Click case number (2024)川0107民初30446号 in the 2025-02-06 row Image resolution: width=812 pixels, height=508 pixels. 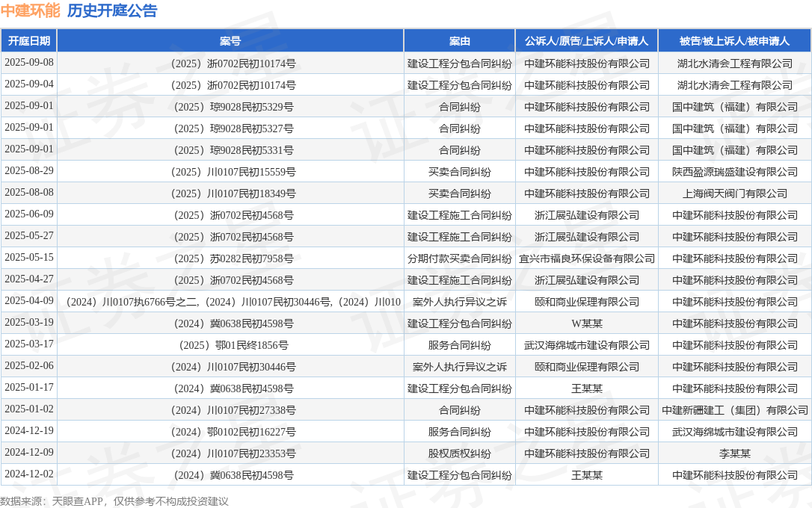[x=233, y=368]
